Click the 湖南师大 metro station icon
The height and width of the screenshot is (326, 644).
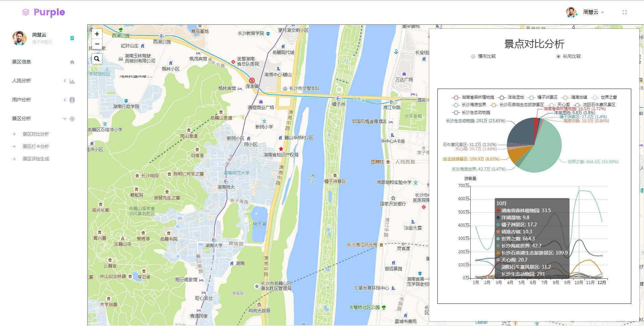tap(226, 181)
